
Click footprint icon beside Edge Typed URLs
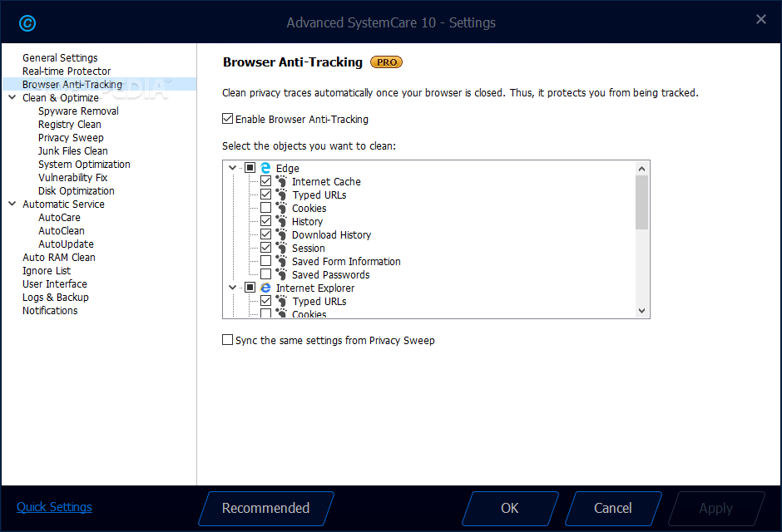282,195
